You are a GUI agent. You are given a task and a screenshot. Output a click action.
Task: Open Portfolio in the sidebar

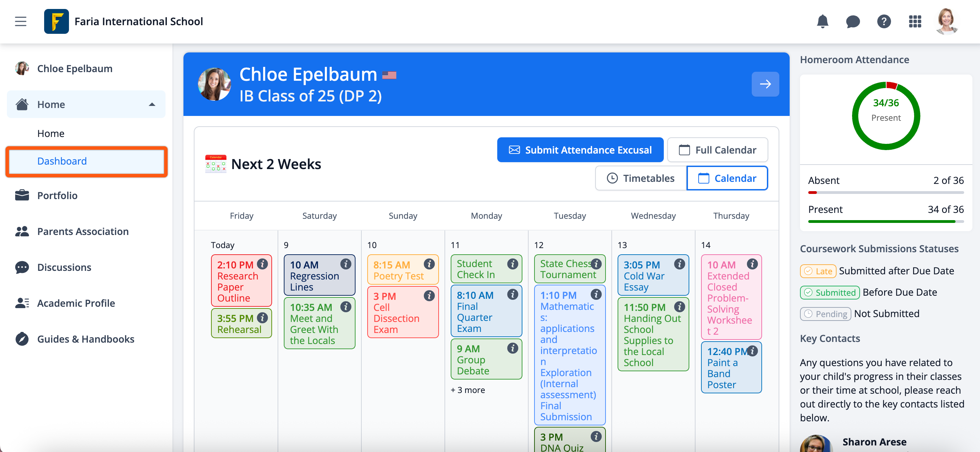(57, 195)
